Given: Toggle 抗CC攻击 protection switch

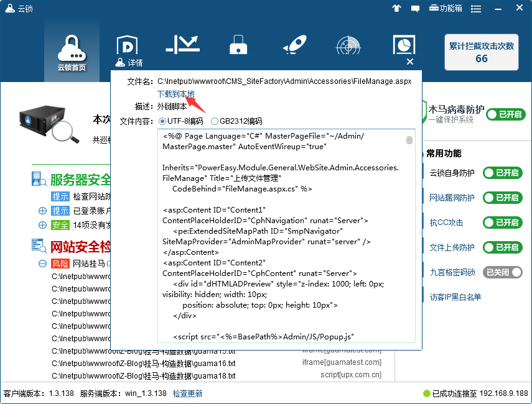Looking at the screenshot, I should click(x=503, y=223).
